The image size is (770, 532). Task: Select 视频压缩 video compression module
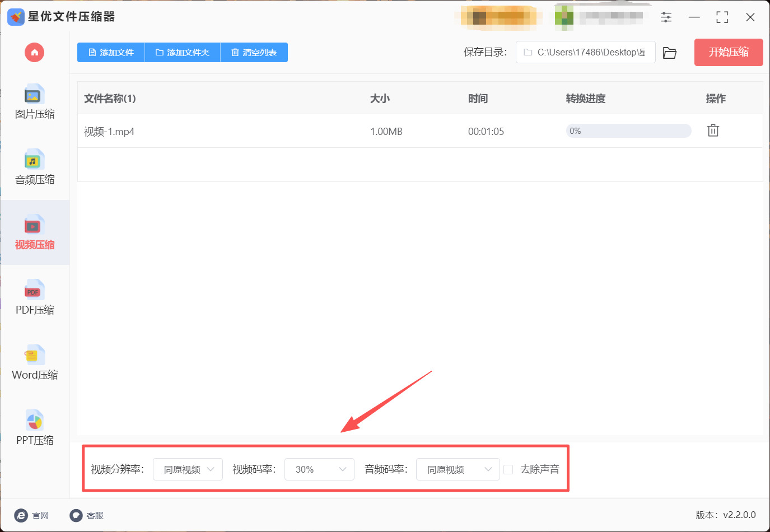pyautogui.click(x=35, y=232)
